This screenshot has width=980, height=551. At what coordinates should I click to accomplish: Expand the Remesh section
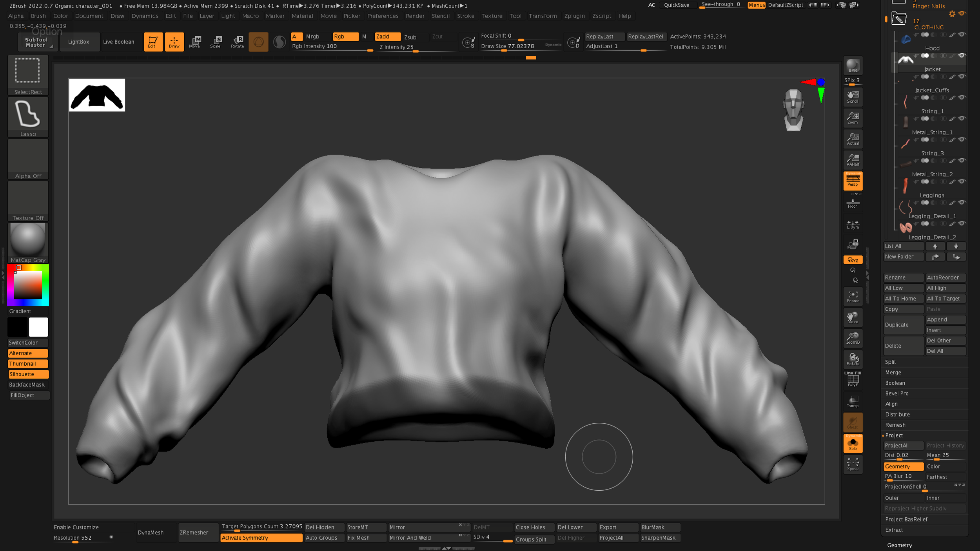coord(895,425)
